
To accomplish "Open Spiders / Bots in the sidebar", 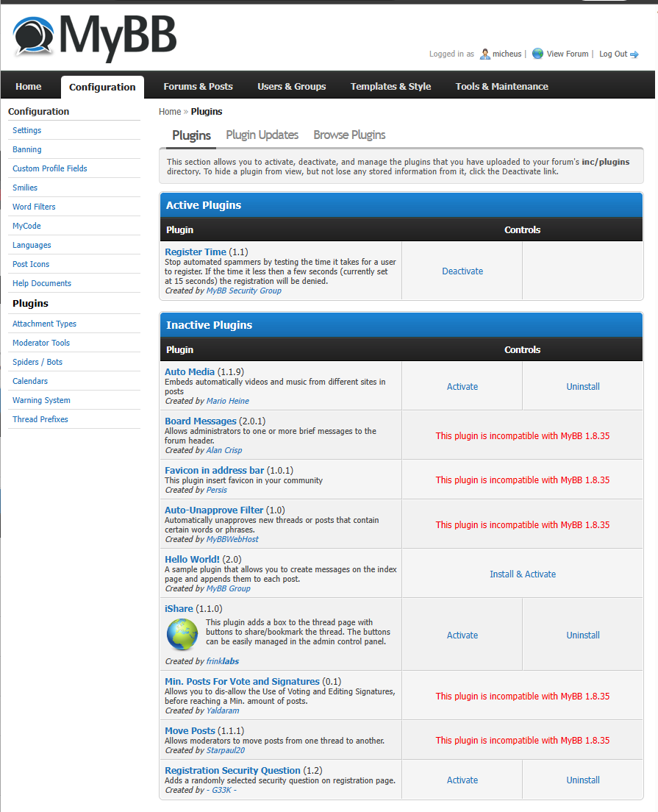I will 37,363.
